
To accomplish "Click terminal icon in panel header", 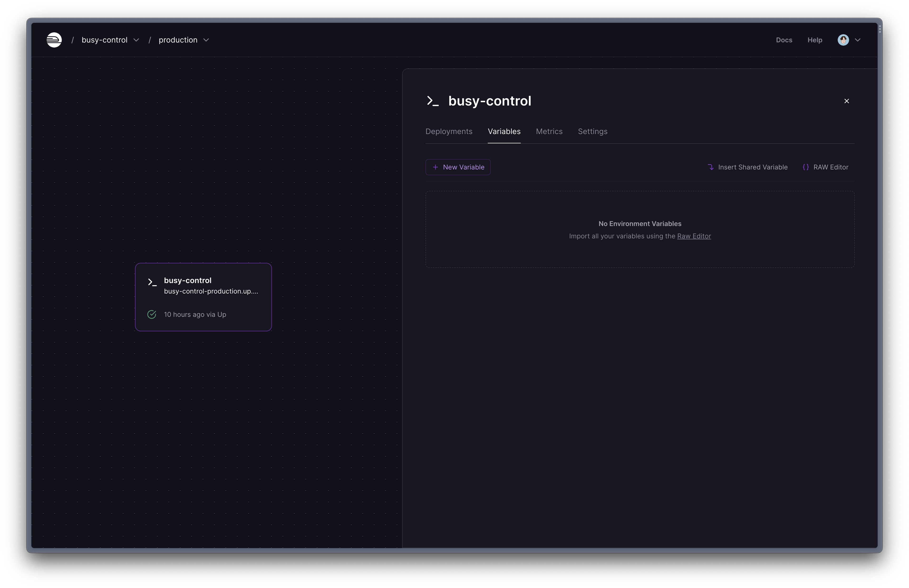I will point(433,101).
